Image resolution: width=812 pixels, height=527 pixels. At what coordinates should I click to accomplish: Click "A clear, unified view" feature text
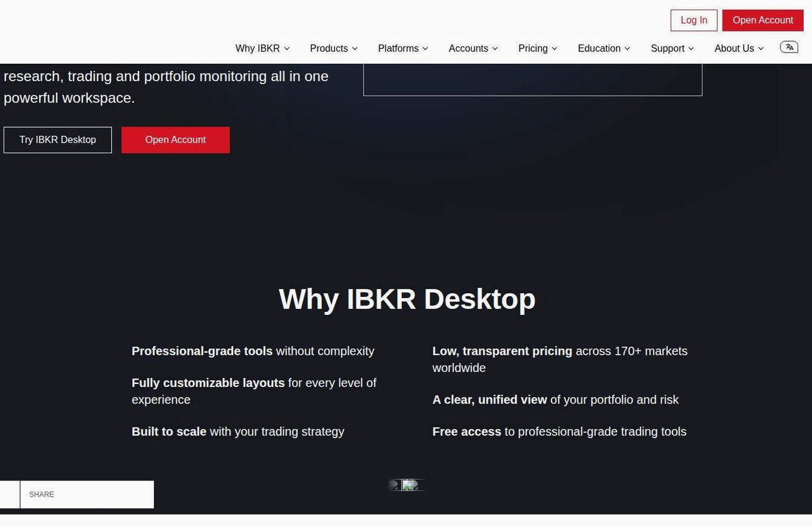[x=489, y=400]
